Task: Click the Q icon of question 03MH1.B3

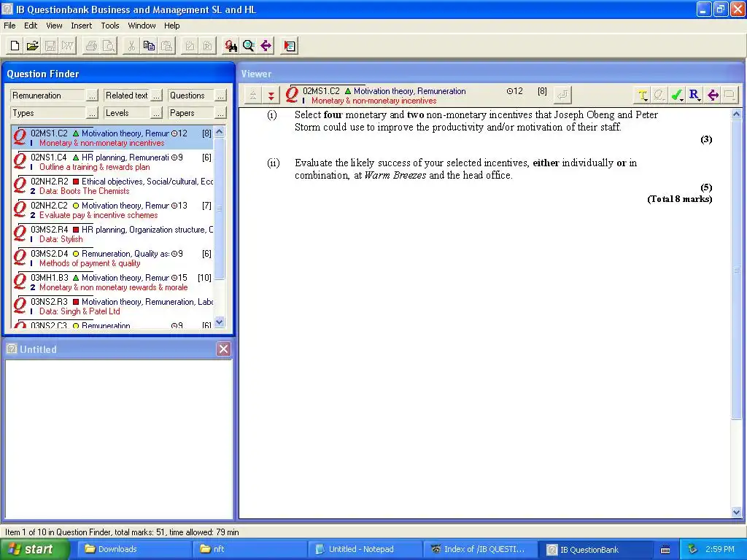Action: (20, 282)
